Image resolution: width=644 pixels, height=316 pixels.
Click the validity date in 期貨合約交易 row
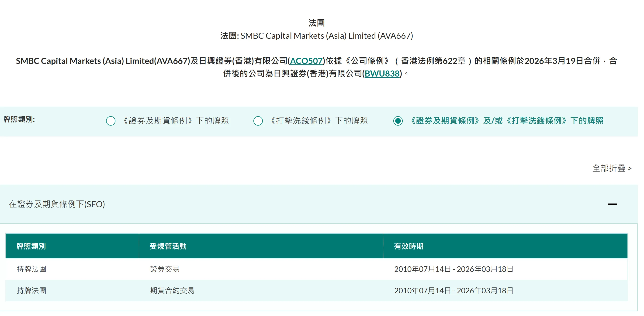(454, 291)
